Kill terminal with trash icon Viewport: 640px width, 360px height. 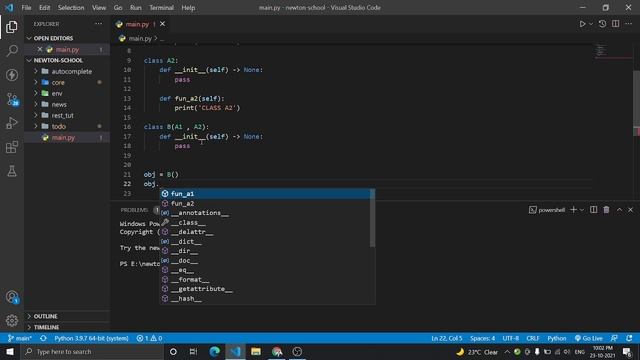(x=607, y=210)
